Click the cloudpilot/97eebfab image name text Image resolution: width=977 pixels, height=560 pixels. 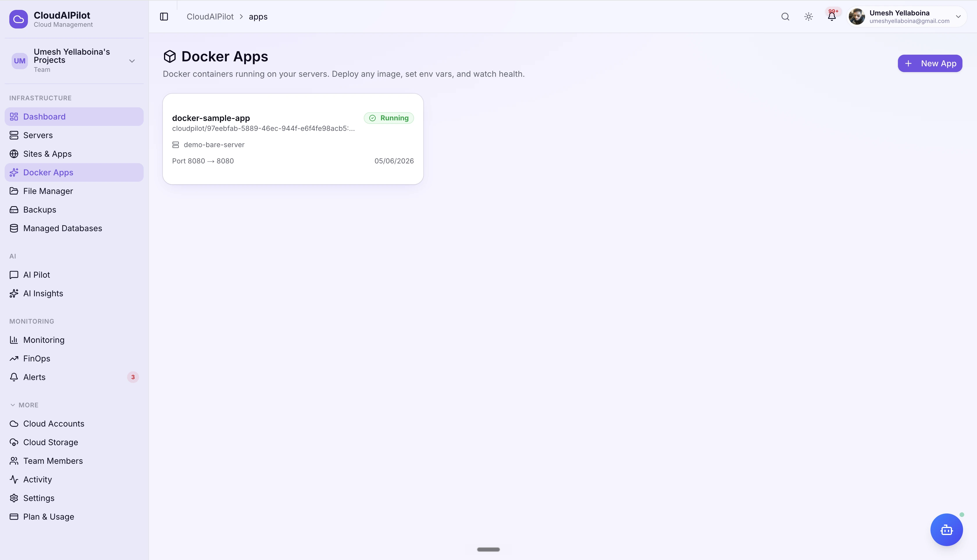(x=263, y=129)
